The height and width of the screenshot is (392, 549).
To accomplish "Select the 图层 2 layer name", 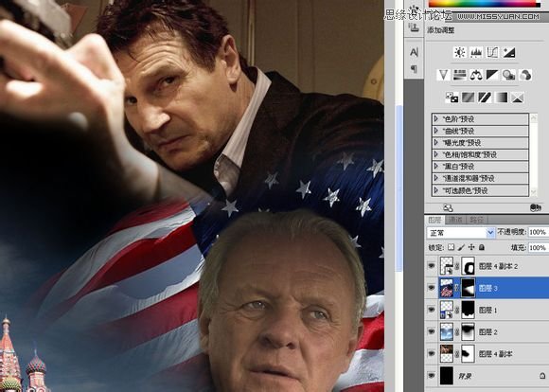I will pos(487,331).
